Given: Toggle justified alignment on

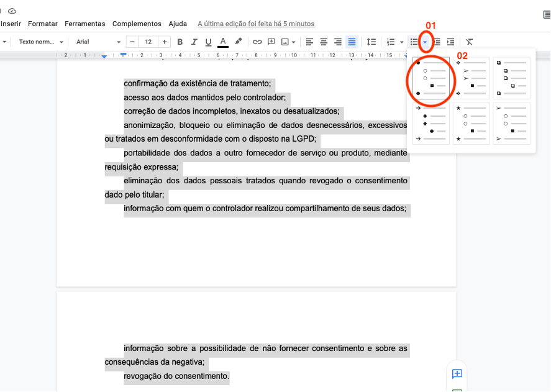Looking at the screenshot, I should 352,42.
